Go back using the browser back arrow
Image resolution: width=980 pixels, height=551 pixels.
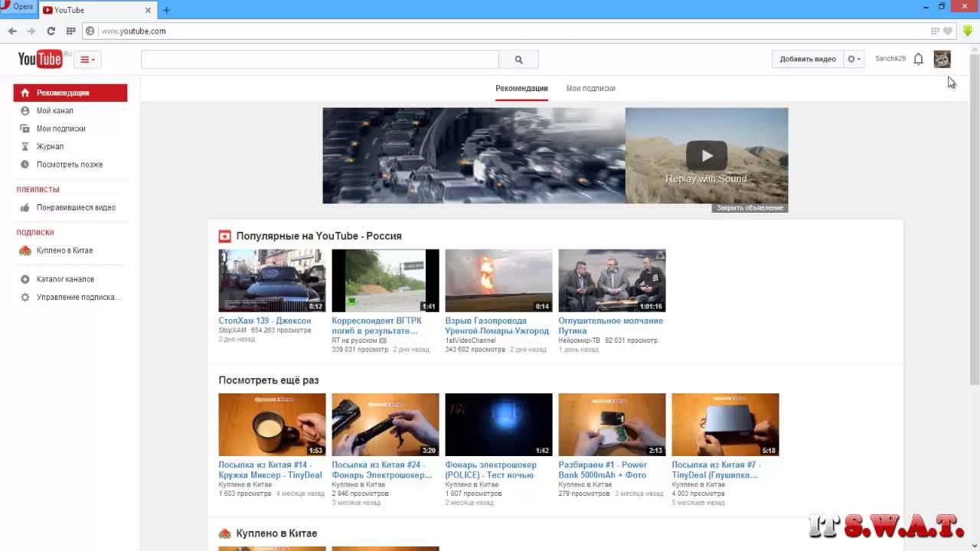tap(12, 31)
